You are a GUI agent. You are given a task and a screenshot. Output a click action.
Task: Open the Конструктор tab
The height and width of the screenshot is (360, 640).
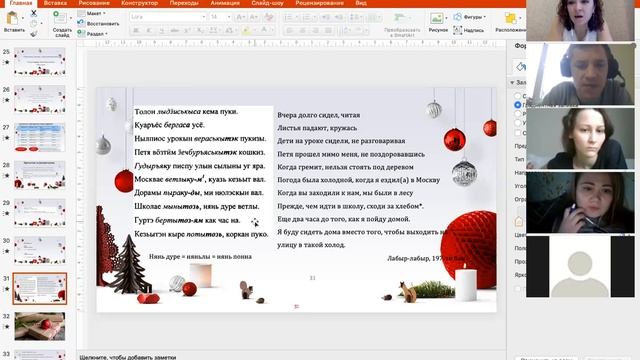click(139, 3)
